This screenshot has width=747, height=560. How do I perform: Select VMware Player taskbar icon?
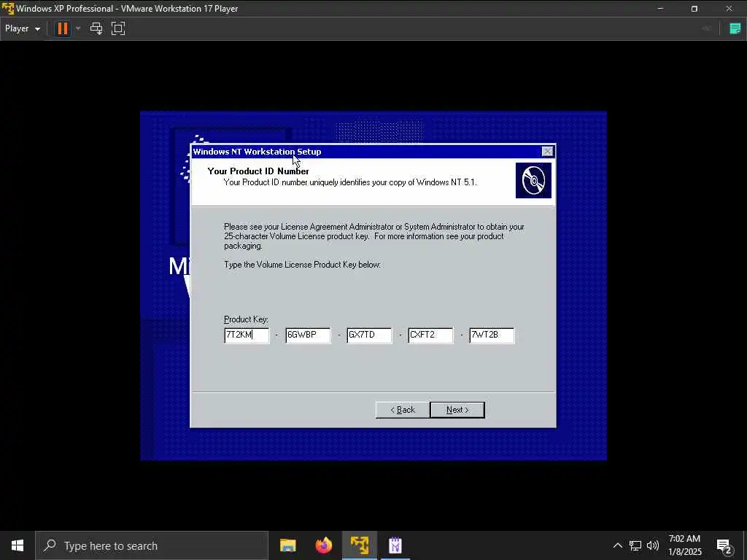[x=360, y=545]
